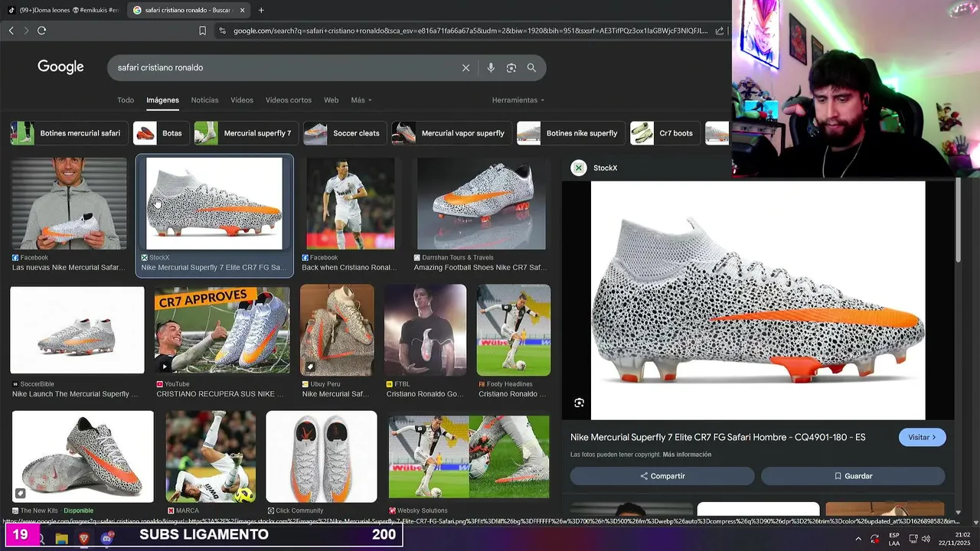Open the 'Noticias' results tab
Screen dimensions: 980x551
(204, 100)
